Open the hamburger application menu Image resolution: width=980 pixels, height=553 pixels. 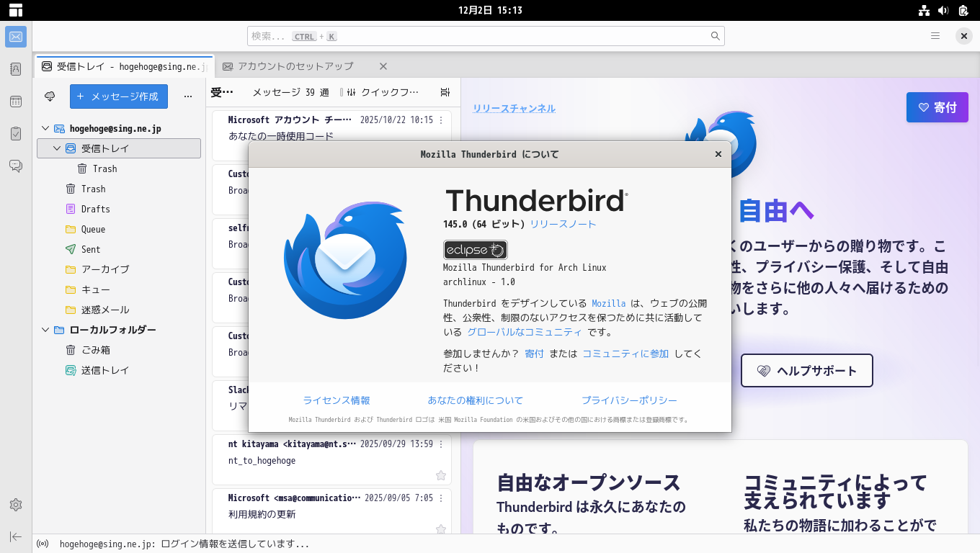click(935, 35)
